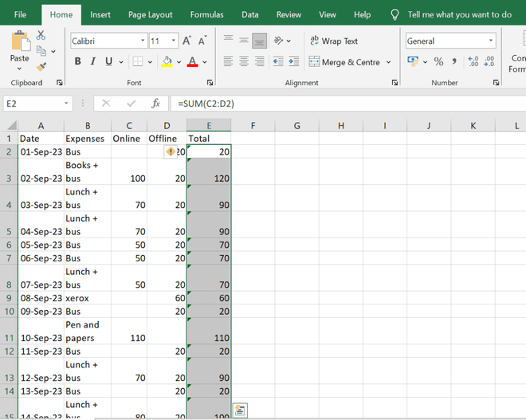Image resolution: width=526 pixels, height=420 pixels.
Task: Open Clipboard dialog launcher
Action: (60, 83)
